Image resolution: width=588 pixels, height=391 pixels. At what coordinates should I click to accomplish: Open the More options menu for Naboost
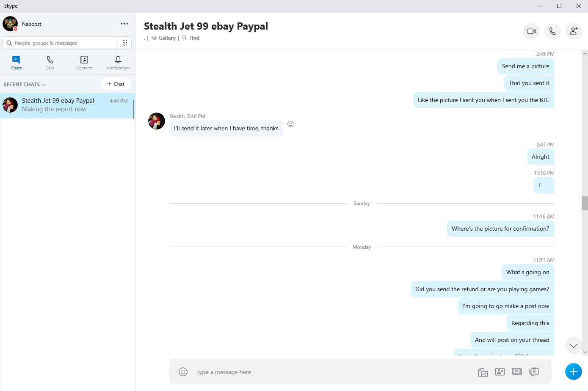(x=124, y=24)
